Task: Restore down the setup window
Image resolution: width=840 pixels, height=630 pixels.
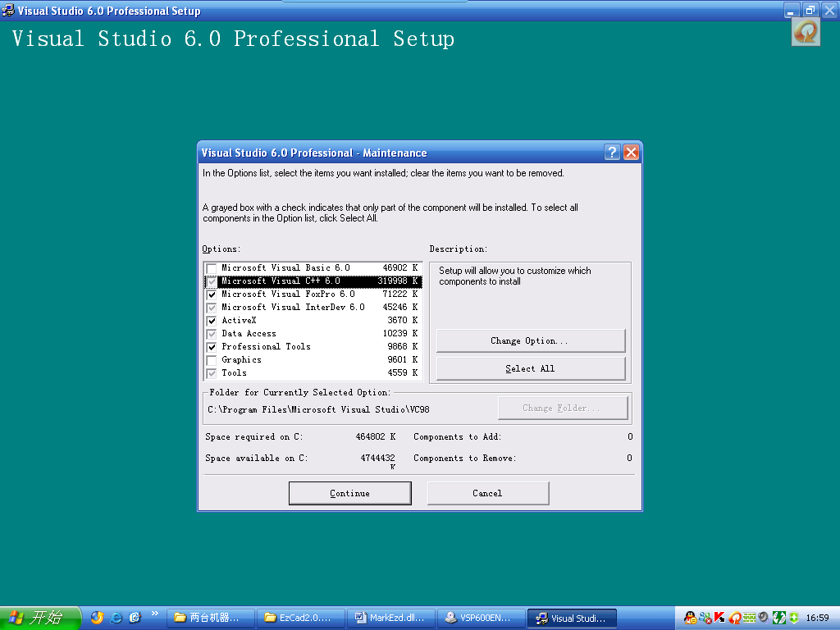Action: click(810, 10)
